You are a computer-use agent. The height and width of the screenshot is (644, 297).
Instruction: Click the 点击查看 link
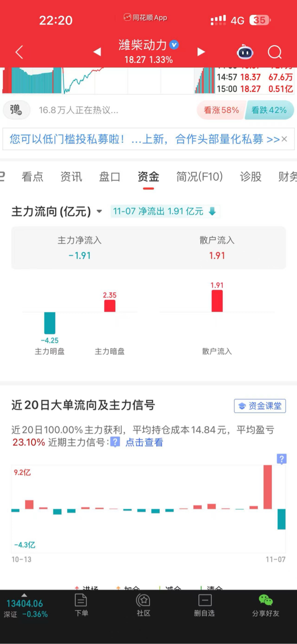144,442
